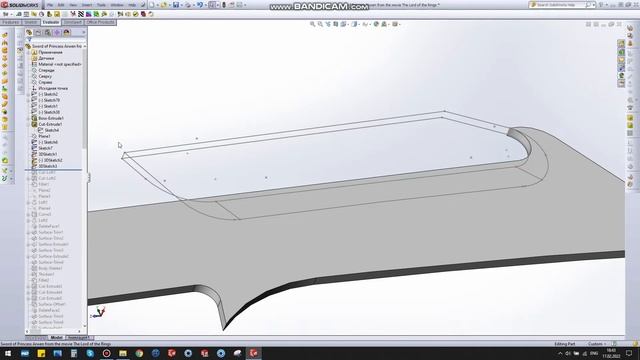Select the Sword of Princess Arwen root item
The height and width of the screenshot is (360, 640).
click(54, 46)
